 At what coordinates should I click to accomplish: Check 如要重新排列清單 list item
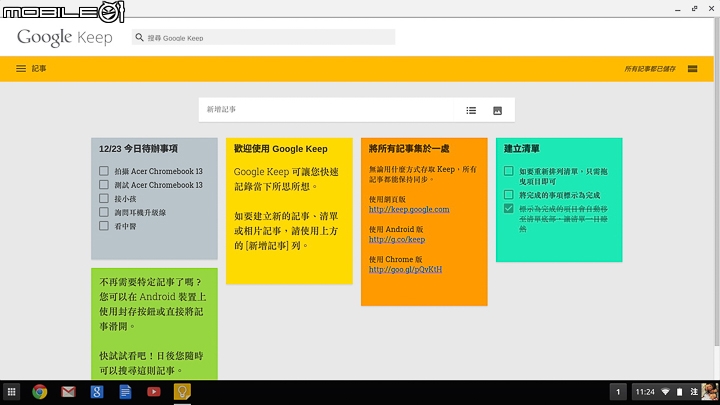pos(508,171)
